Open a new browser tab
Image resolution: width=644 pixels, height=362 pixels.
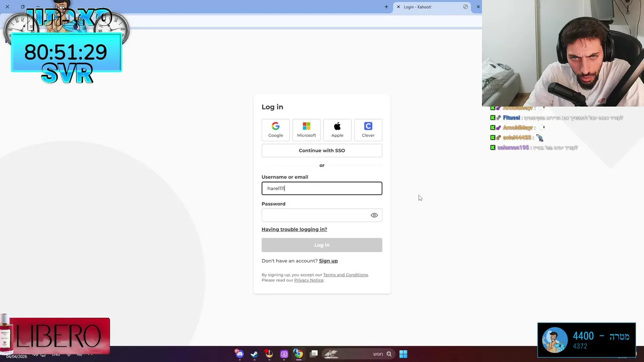386,7
